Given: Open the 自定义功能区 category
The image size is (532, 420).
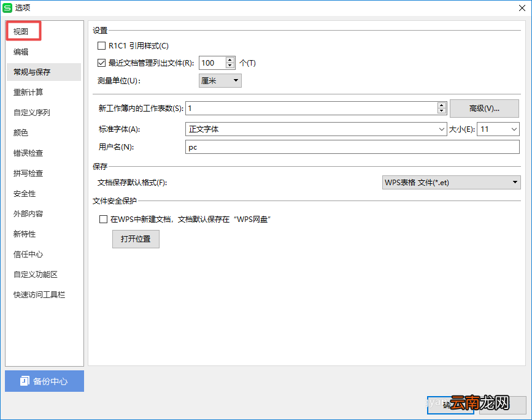Looking at the screenshot, I should pos(36,274).
